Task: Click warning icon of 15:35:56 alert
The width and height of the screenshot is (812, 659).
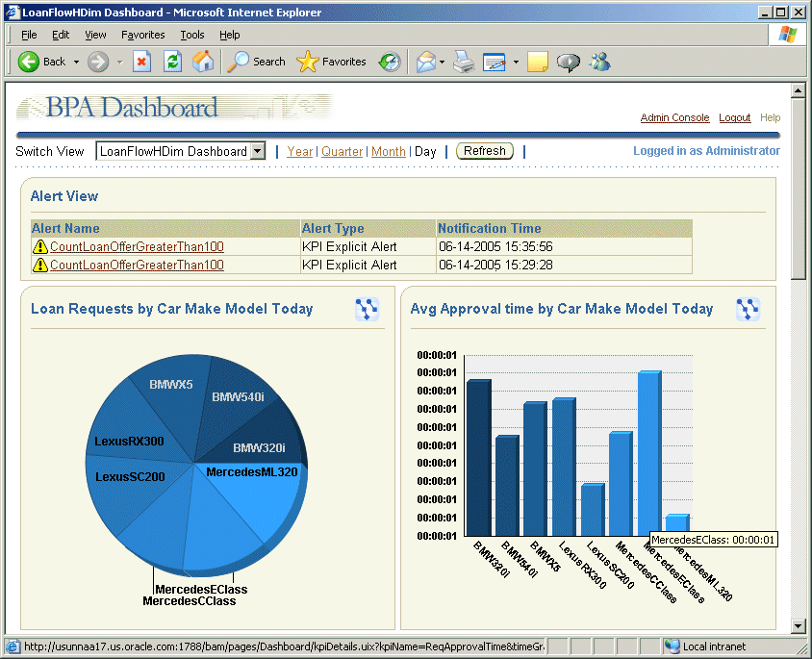Action: (x=39, y=246)
